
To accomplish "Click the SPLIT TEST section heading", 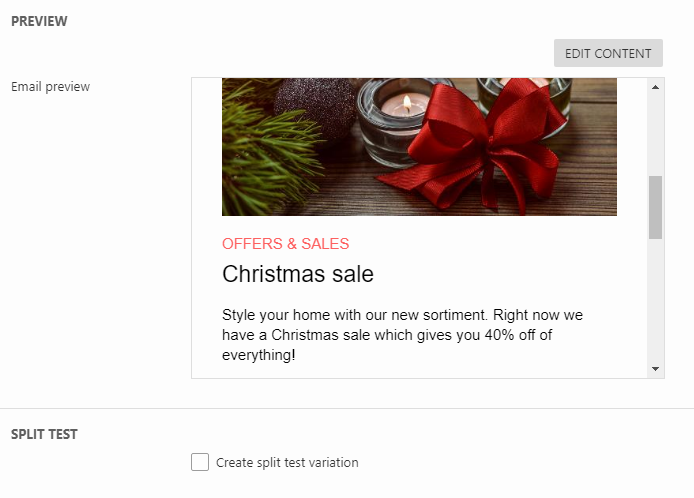I will (x=44, y=434).
